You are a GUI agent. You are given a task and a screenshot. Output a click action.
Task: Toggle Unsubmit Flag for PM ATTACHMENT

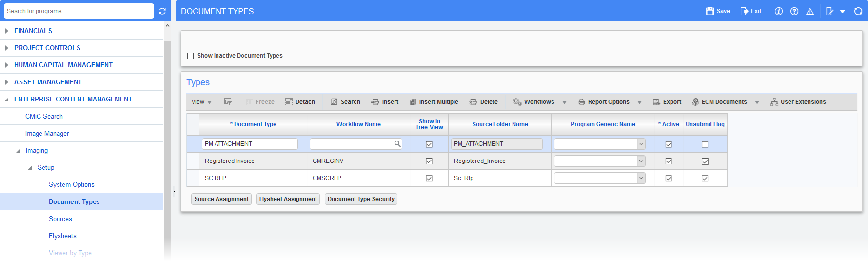705,144
